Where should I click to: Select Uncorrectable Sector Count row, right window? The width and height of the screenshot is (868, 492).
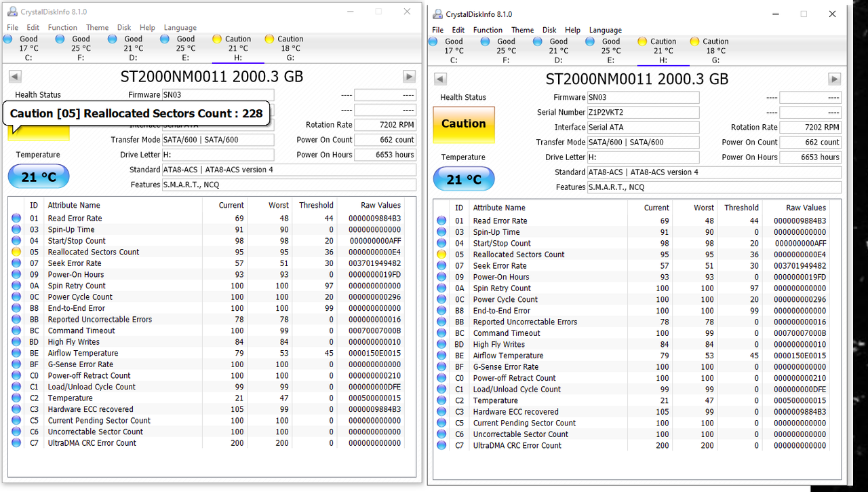pos(631,434)
